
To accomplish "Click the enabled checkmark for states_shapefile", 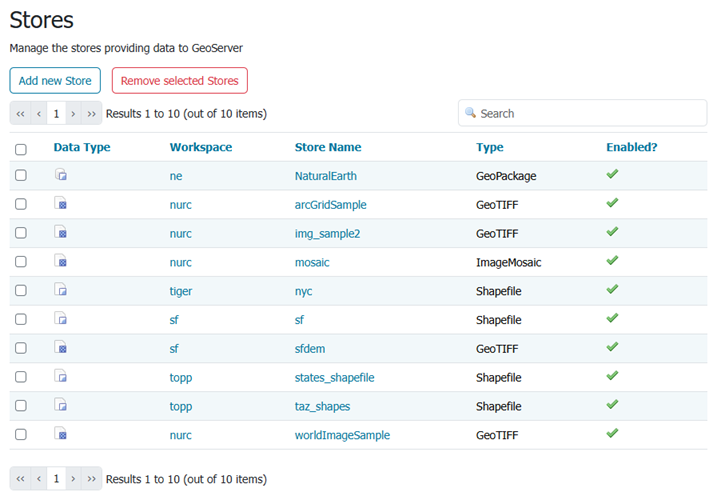I will (x=612, y=376).
